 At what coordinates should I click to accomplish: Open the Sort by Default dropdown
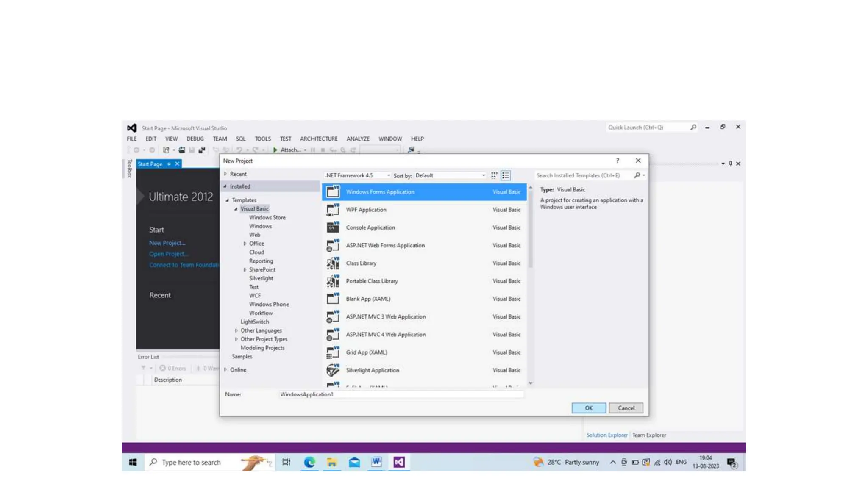pos(450,175)
